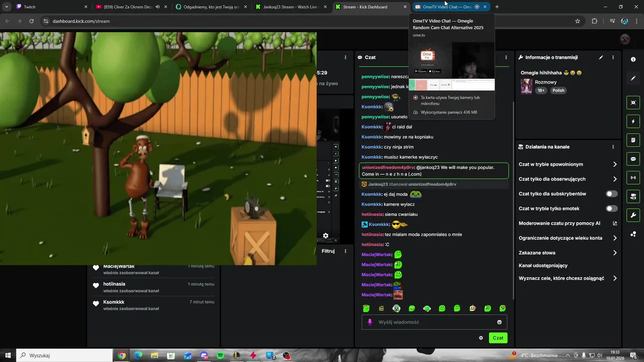Click the 18+ tag
Screen dimensions: 644x362
(541, 90)
